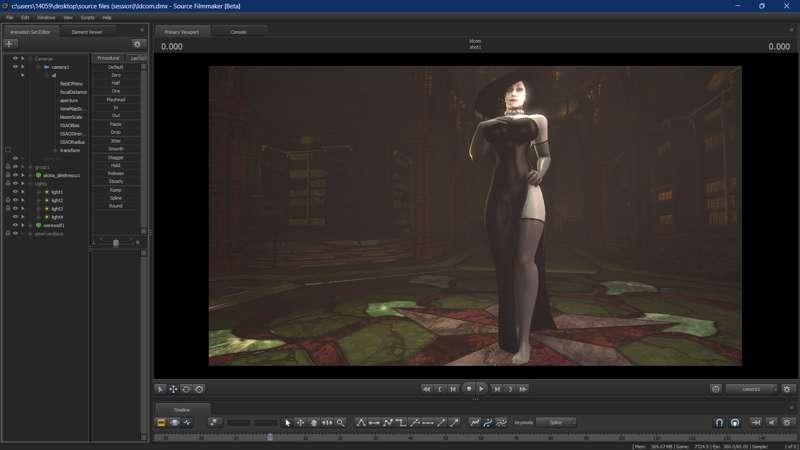Toggle the lock icon beside light2
800x450 pixels.
(x=8, y=200)
